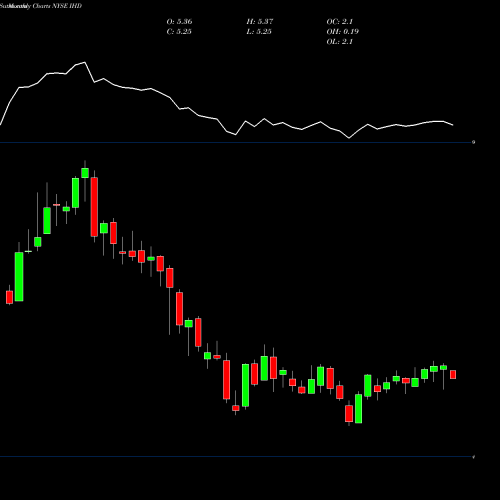The width and height of the screenshot is (500, 500).
Task: Click the "C: 5.25" close price value
Action: [x=179, y=32]
